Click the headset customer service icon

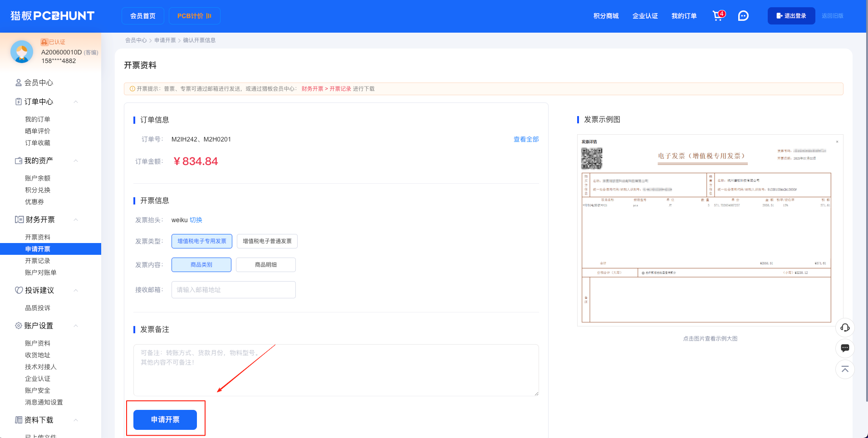point(845,327)
